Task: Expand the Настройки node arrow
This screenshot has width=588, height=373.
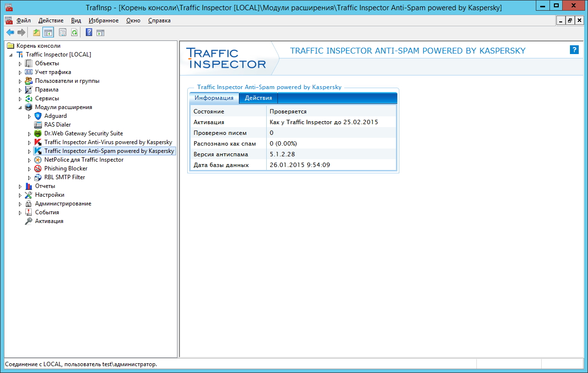Action: click(x=20, y=195)
